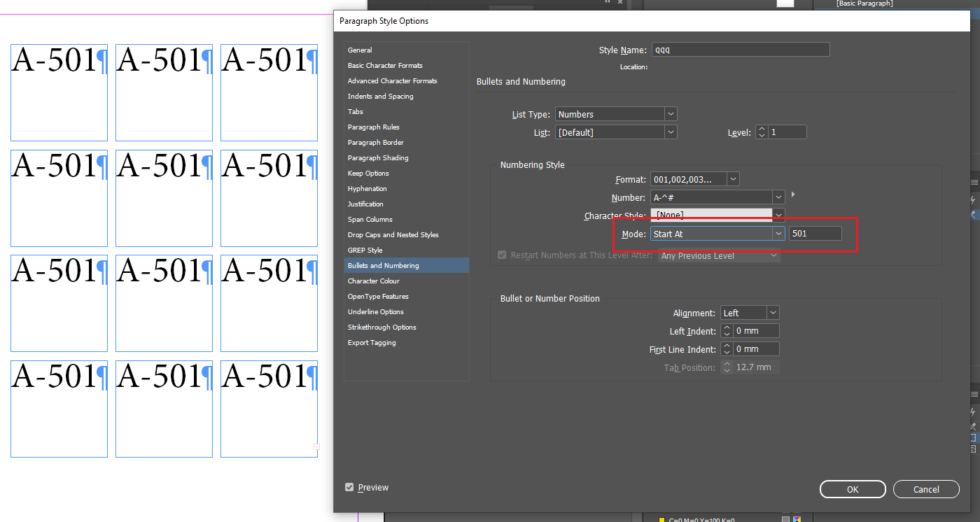
Task: Click the styles panel icon at bottom of right dock
Action: 973,437
